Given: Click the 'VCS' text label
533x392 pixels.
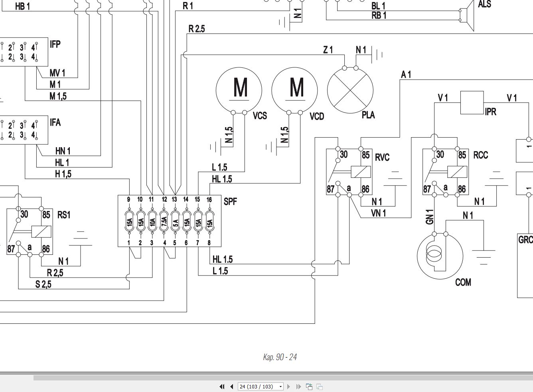Looking at the screenshot, I should tap(260, 116).
